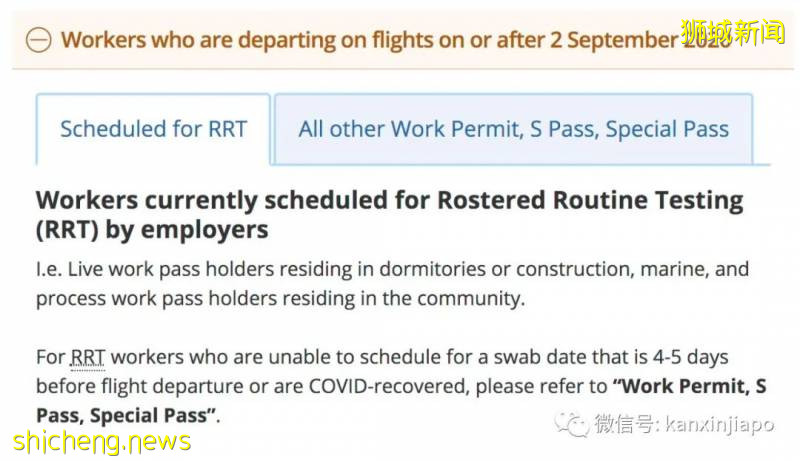Click "(RRT) by employers" heading line
This screenshot has width=800, height=461.
click(x=152, y=229)
